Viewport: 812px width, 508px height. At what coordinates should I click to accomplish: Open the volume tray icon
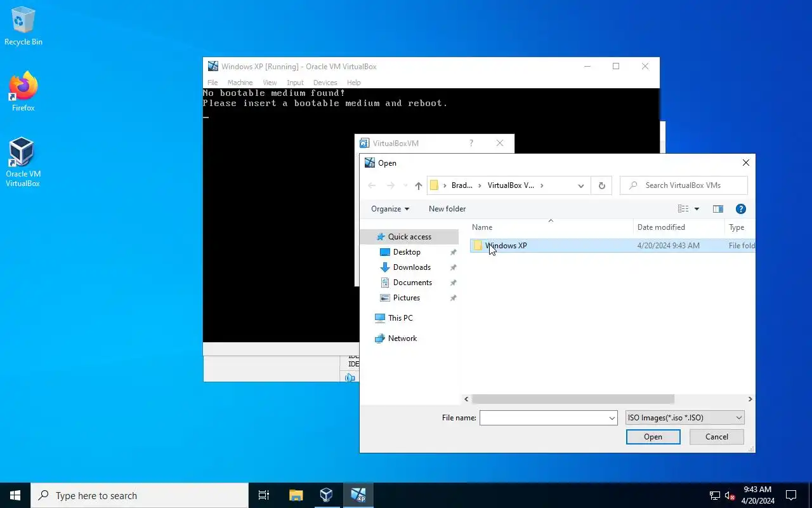click(x=730, y=495)
